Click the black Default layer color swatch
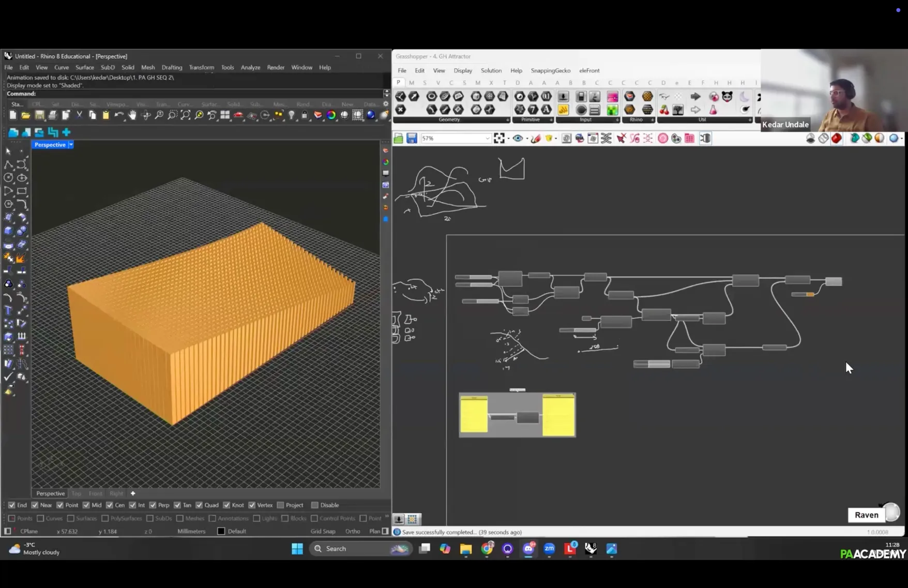 221,531
